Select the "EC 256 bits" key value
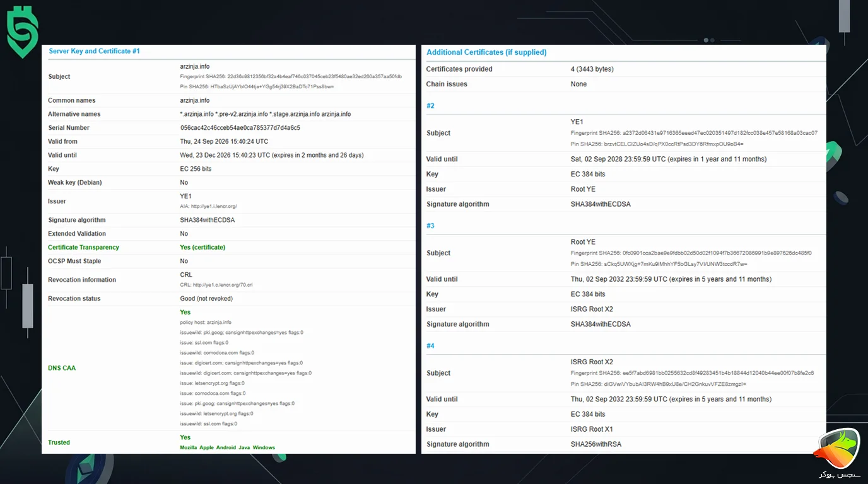The width and height of the screenshot is (868, 484). 196,169
